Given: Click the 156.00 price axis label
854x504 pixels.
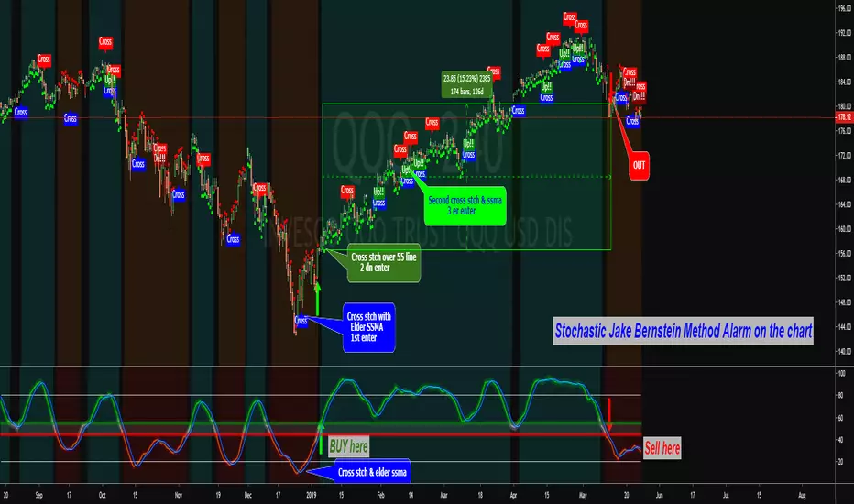Looking at the screenshot, I should coord(845,253).
